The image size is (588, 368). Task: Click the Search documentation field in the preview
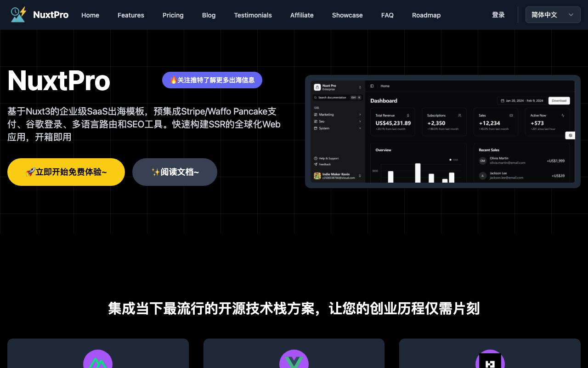(x=338, y=98)
